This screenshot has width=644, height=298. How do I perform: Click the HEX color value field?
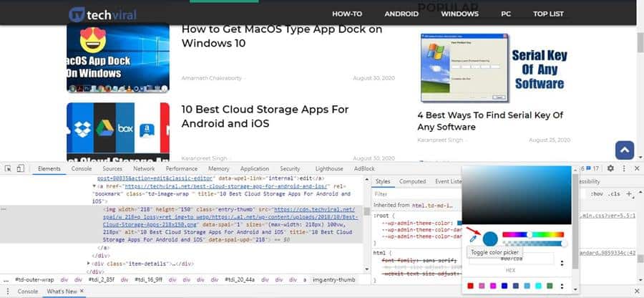(x=512, y=259)
